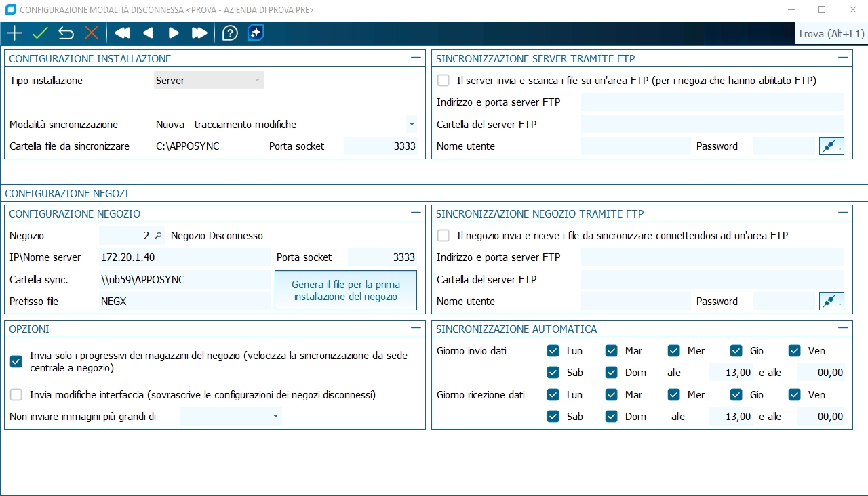Screen dimensions: 868x496
Task: Jump to the last record
Action: click(199, 33)
